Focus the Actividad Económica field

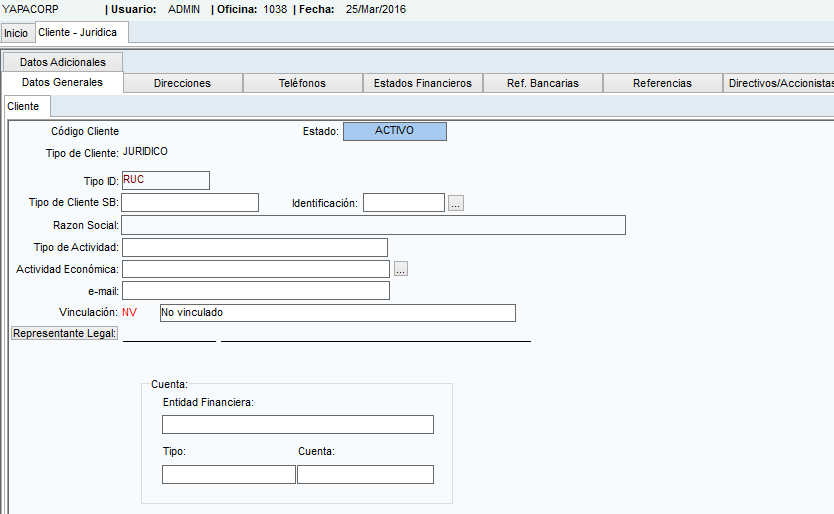pyautogui.click(x=256, y=269)
